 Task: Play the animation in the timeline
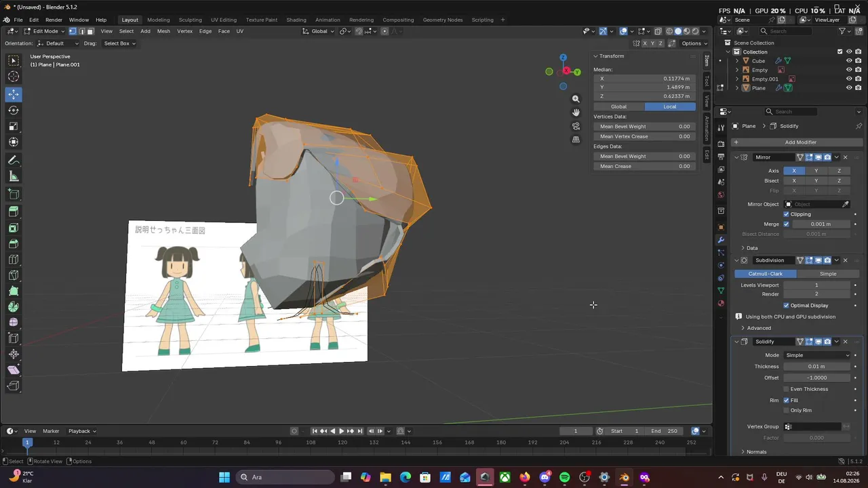(x=341, y=431)
